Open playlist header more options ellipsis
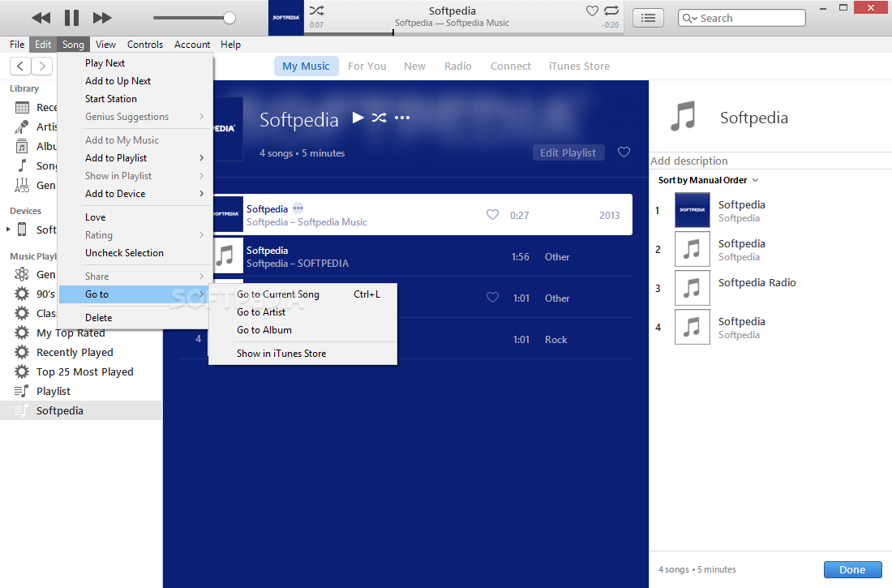Screen dimensions: 892x588 pyautogui.click(x=402, y=118)
